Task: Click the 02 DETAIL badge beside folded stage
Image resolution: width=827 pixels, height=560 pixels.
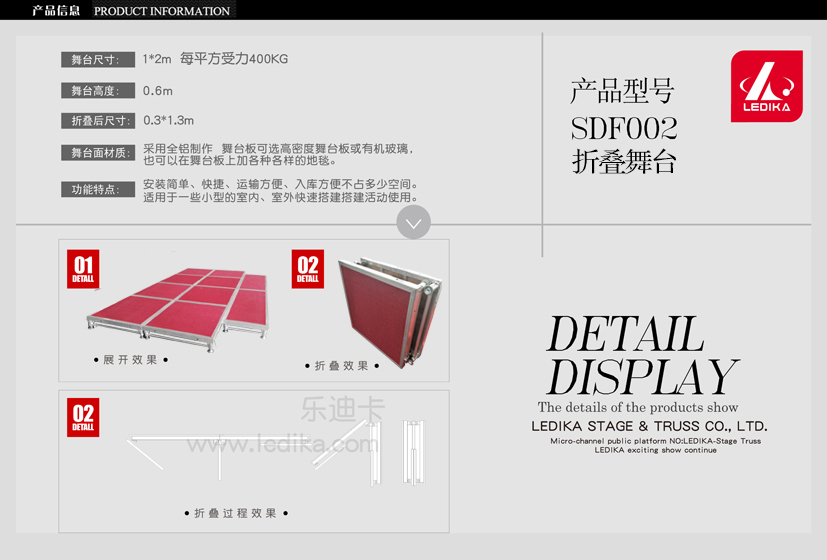Action: 307,269
